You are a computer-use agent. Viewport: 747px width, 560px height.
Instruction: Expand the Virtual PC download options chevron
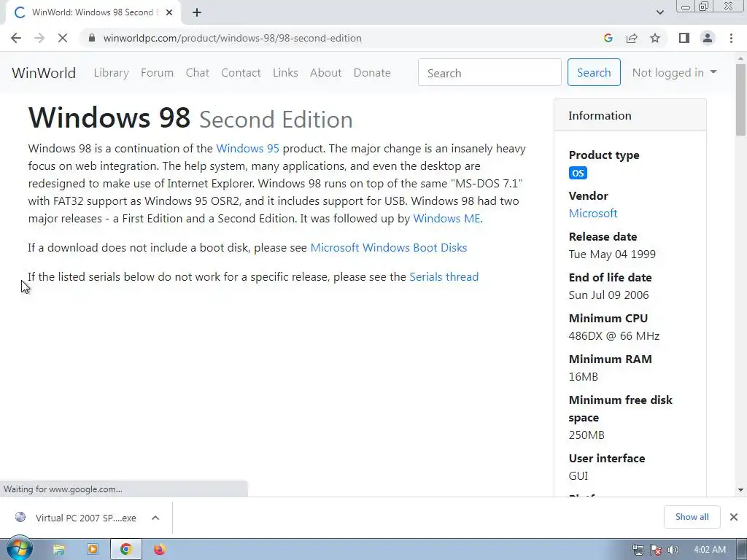coord(155,518)
